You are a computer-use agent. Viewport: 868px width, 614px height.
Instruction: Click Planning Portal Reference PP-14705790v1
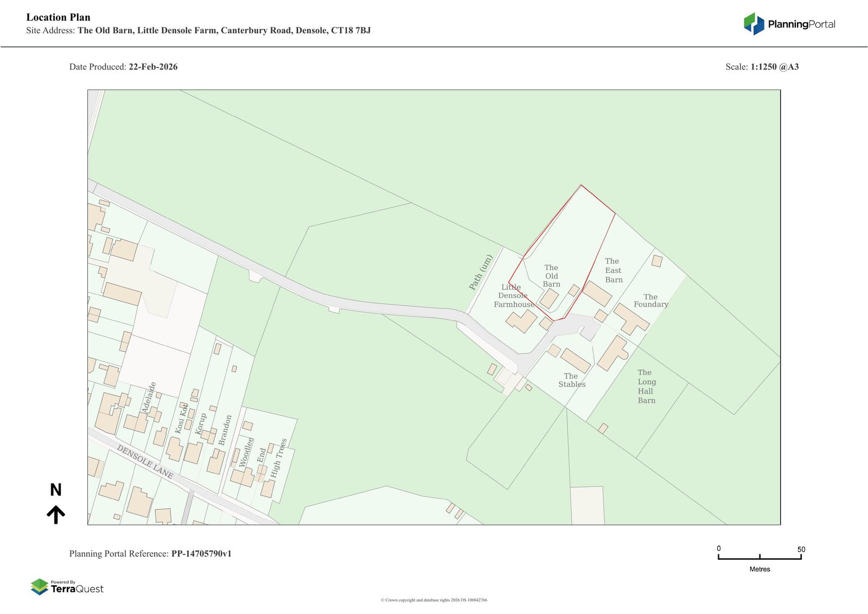[x=150, y=554]
